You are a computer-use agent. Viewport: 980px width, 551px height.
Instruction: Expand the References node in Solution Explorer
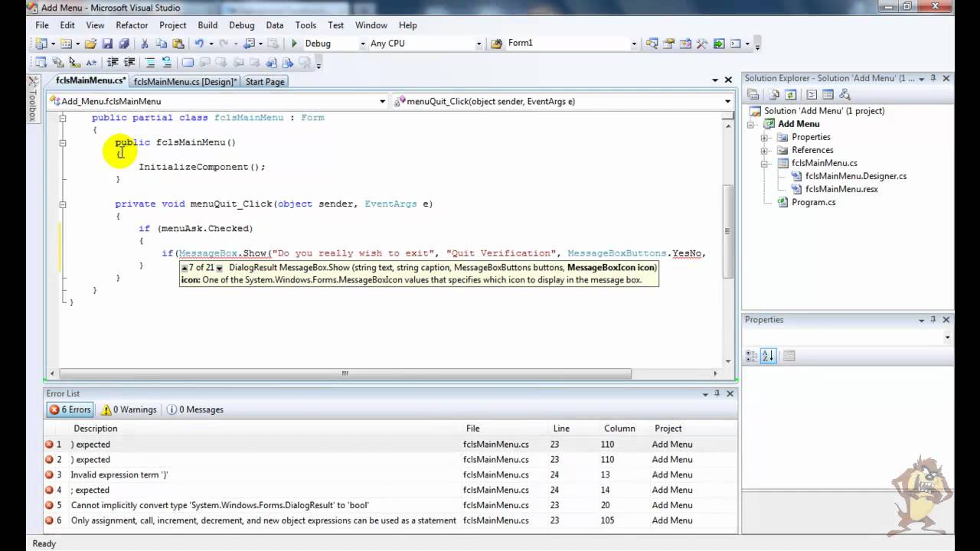(x=764, y=151)
